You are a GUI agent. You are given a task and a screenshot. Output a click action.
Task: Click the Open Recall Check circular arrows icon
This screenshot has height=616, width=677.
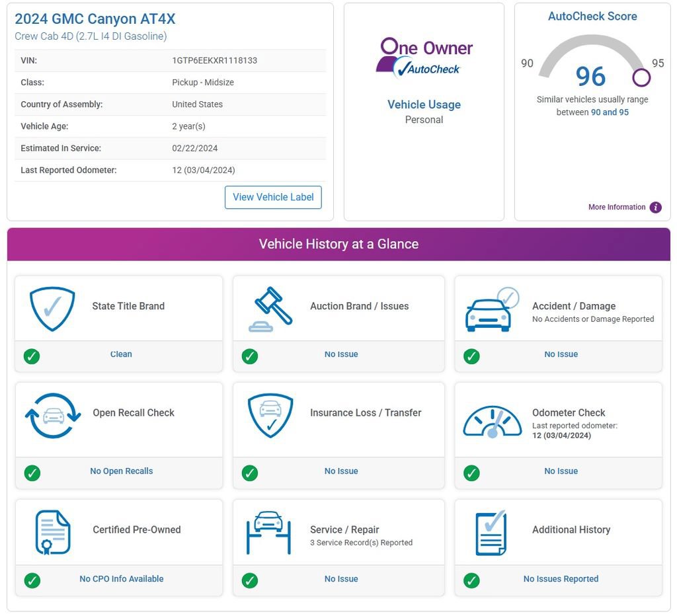click(x=53, y=416)
